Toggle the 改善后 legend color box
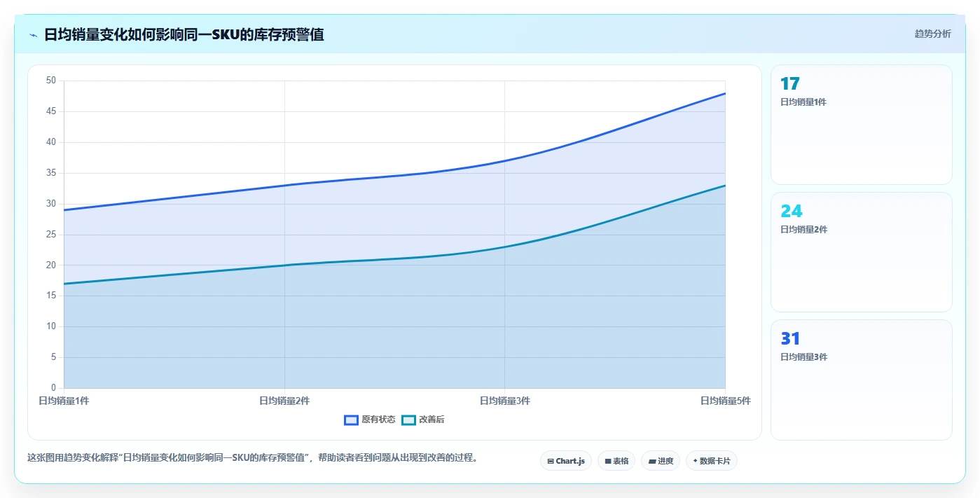The width and height of the screenshot is (980, 498). [408, 420]
